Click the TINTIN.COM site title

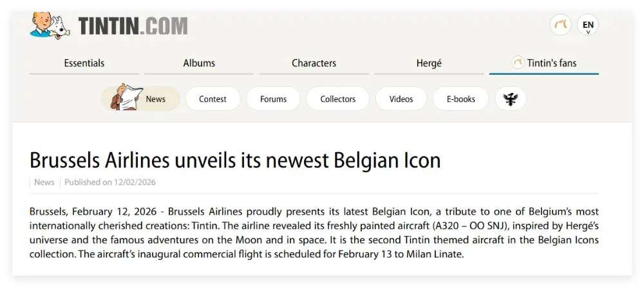133,26
